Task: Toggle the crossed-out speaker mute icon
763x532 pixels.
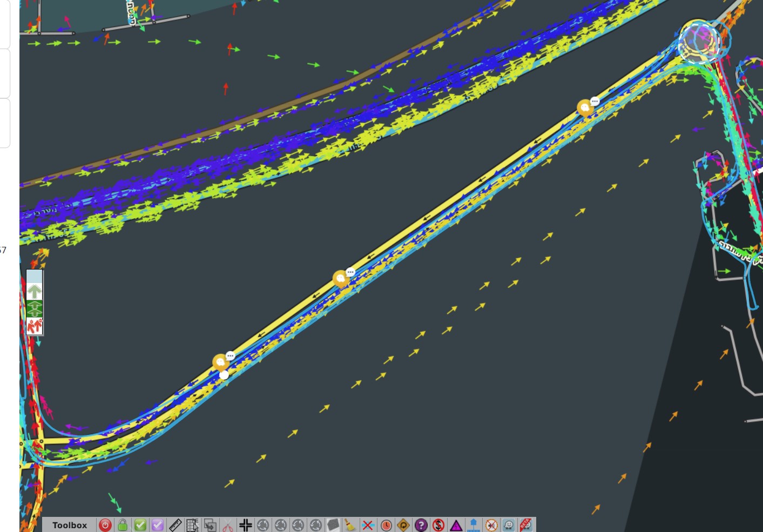Action: coord(491,525)
